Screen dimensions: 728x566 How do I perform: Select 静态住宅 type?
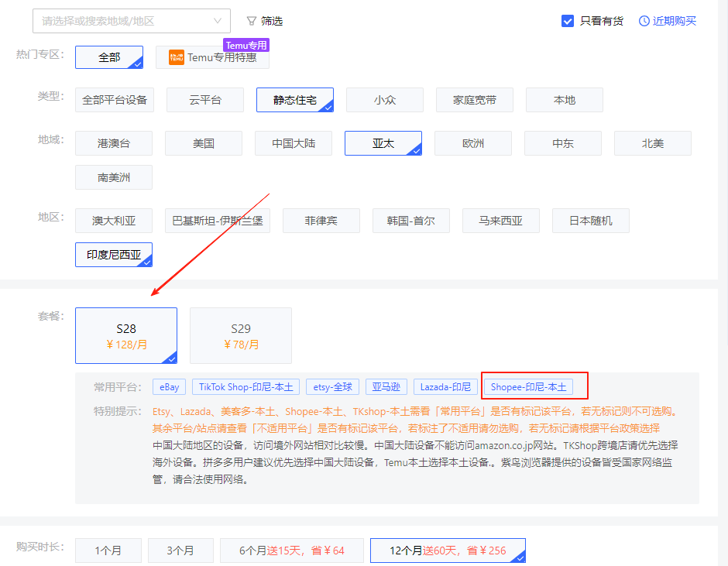[x=295, y=100]
